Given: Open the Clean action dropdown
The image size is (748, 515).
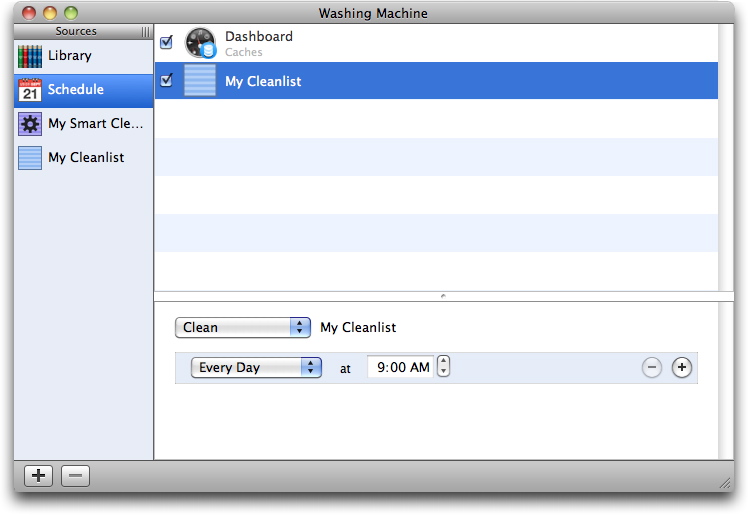Looking at the screenshot, I should tap(243, 328).
